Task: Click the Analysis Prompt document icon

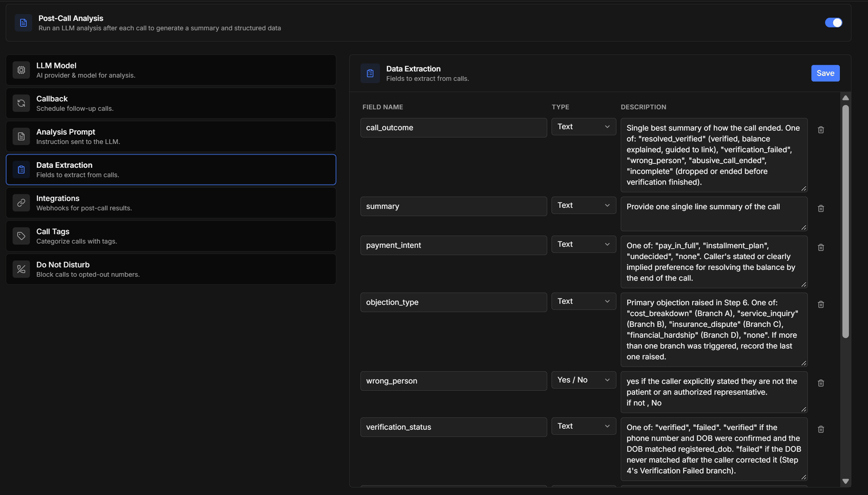Action: (21, 136)
